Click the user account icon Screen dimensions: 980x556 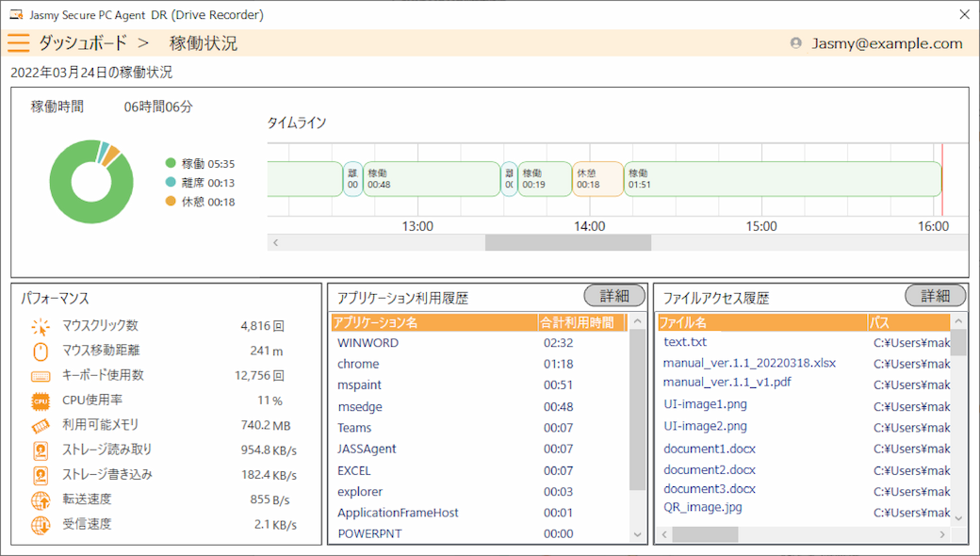tap(795, 43)
